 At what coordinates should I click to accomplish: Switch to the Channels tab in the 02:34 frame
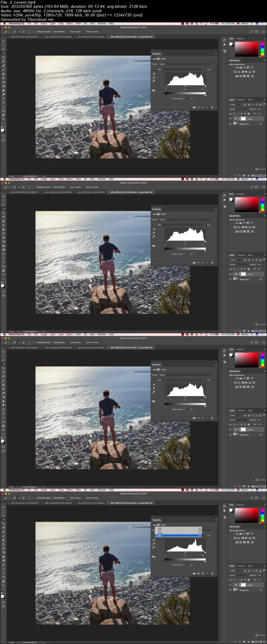tap(241, 100)
